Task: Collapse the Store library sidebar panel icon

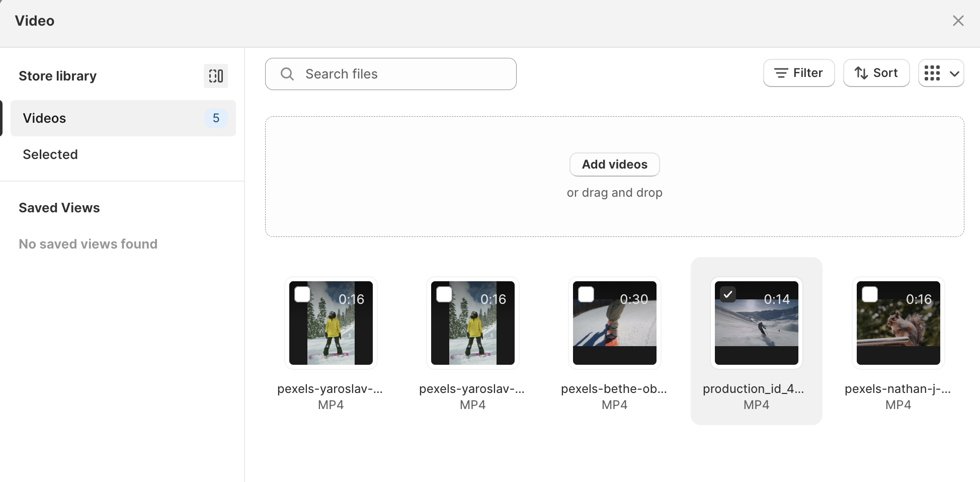Action: click(x=216, y=76)
